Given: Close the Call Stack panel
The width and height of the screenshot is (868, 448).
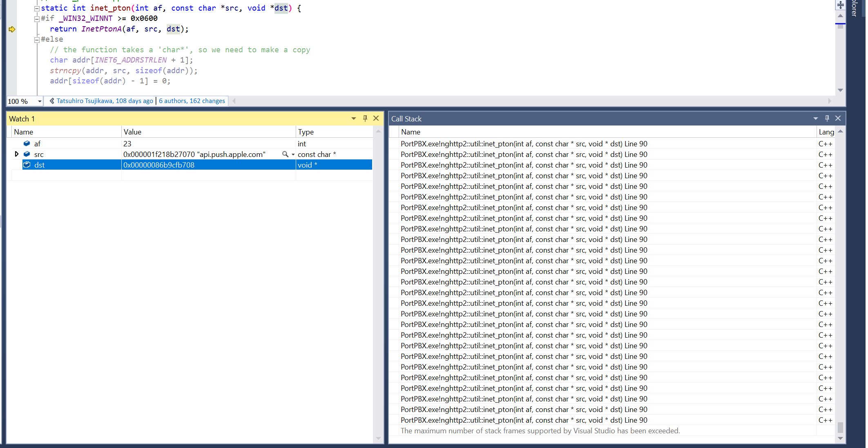Looking at the screenshot, I should click(x=837, y=118).
